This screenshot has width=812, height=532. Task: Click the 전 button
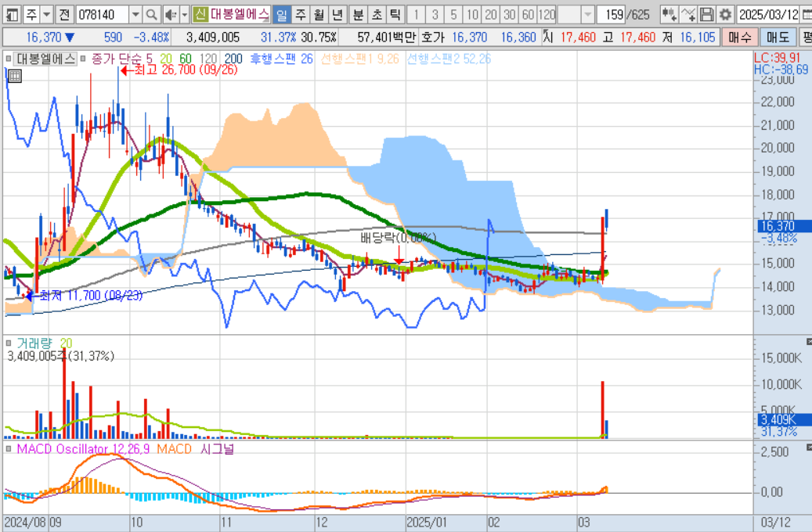click(64, 15)
